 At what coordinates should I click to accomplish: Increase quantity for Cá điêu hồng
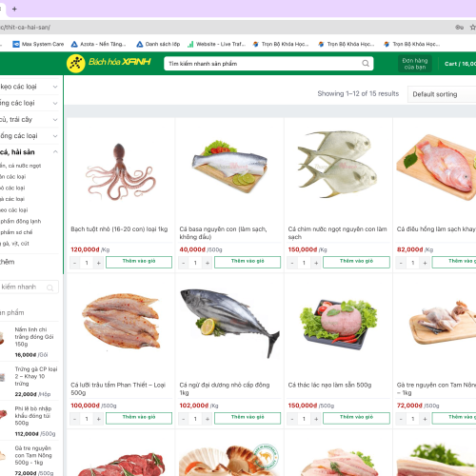pos(425,263)
